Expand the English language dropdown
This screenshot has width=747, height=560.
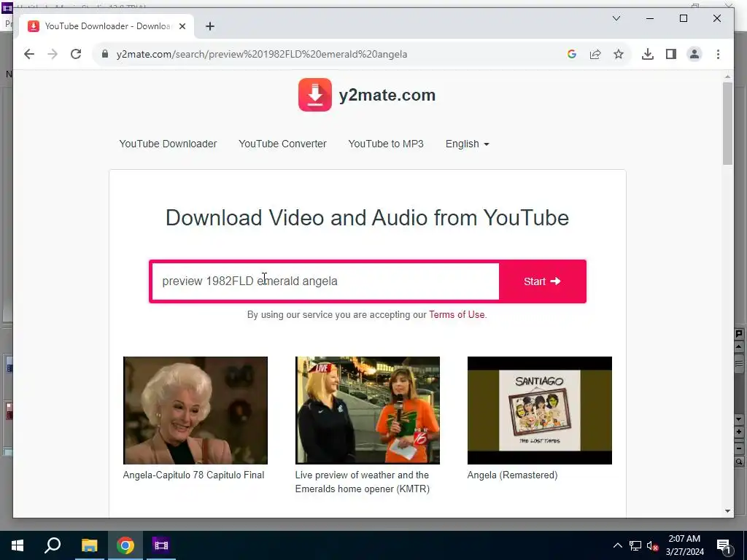click(x=468, y=144)
